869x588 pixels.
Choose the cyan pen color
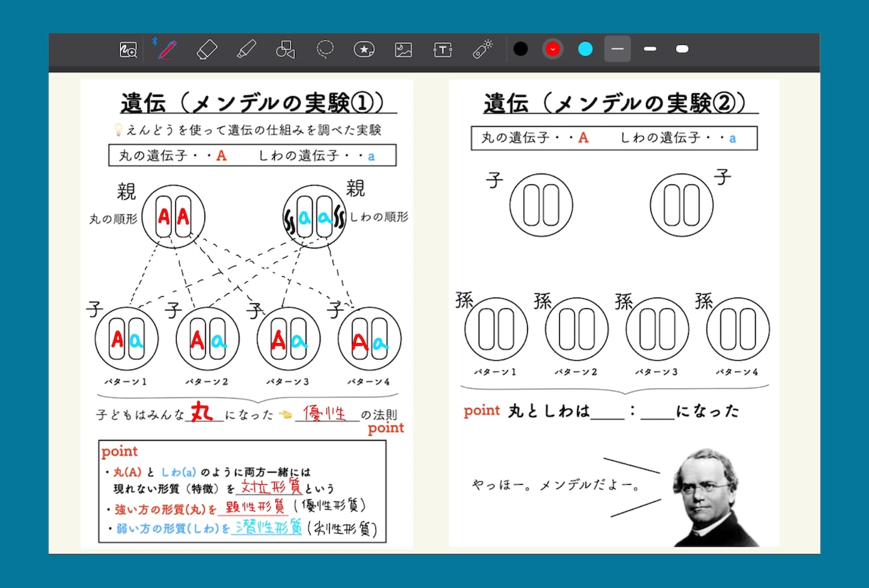tap(586, 49)
